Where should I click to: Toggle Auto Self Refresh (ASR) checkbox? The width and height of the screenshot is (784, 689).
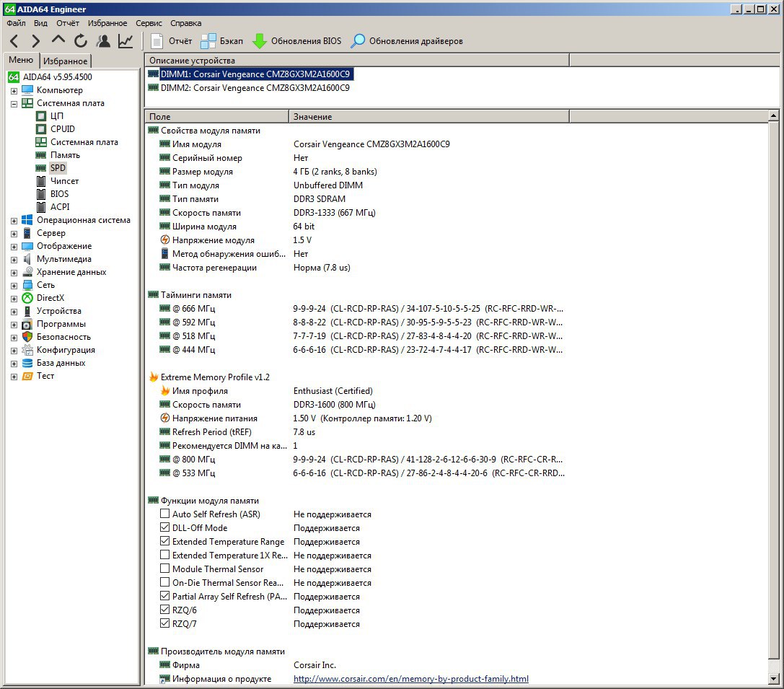click(x=164, y=514)
